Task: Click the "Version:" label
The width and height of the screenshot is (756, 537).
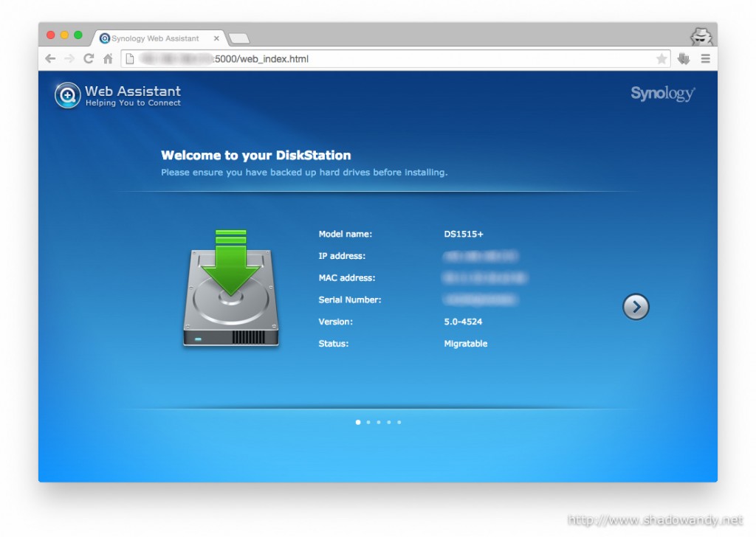Action: tap(336, 322)
